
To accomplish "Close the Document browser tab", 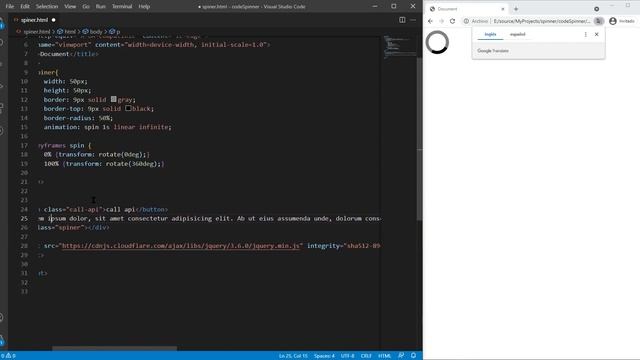I will (x=503, y=9).
